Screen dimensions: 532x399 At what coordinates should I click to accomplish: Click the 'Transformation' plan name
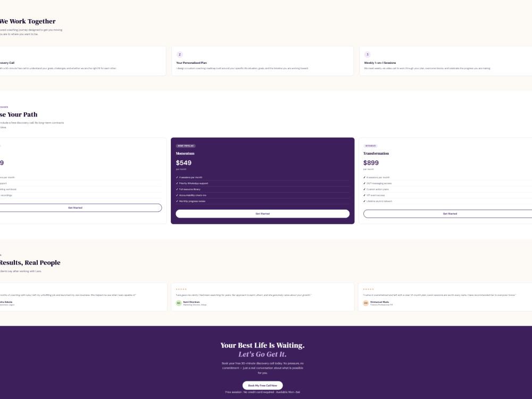coord(376,153)
